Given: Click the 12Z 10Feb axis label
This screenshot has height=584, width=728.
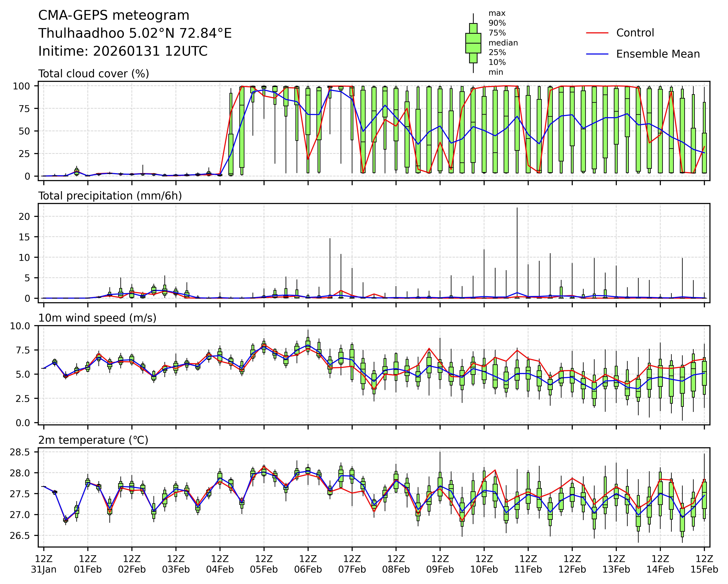Looking at the screenshot, I should pos(484,564).
